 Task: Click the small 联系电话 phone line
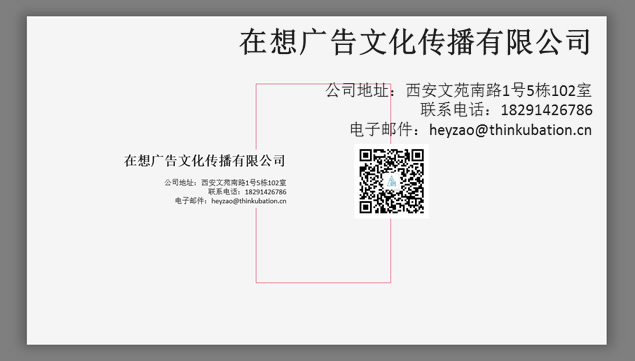247,192
